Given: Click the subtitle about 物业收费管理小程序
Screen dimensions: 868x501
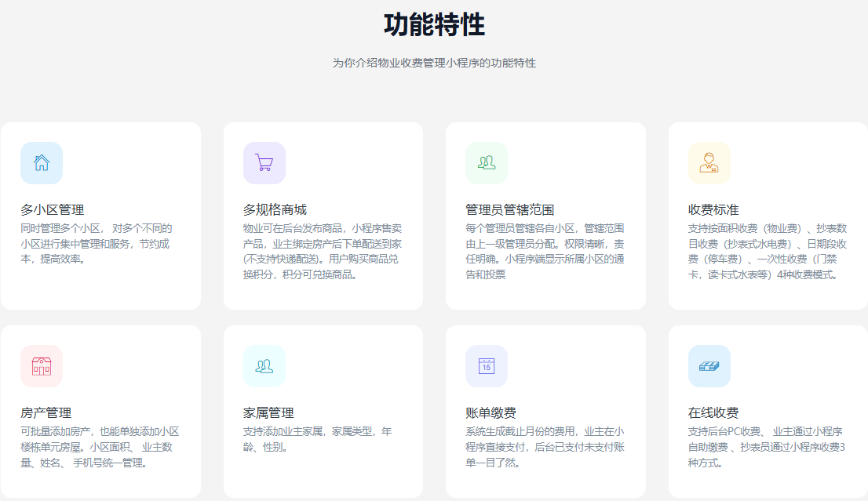Looking at the screenshot, I should coord(434,63).
